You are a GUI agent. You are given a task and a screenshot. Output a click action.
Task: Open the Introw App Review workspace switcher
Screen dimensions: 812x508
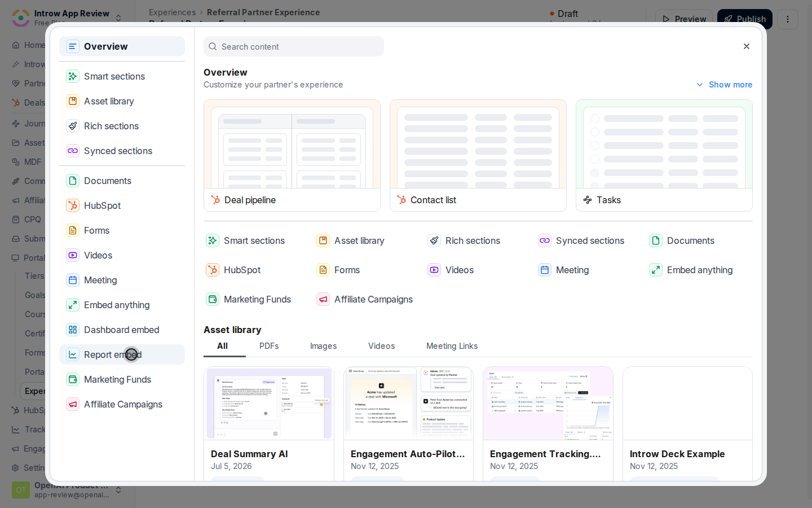pyautogui.click(x=67, y=18)
